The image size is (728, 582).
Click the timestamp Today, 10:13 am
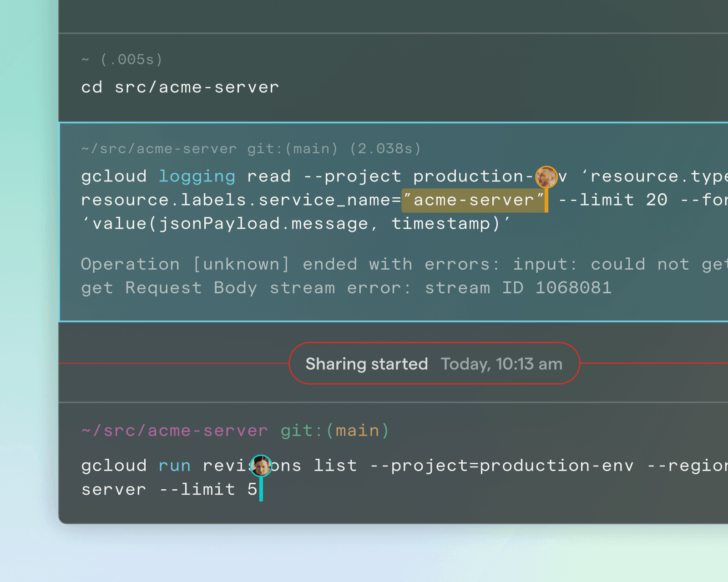click(x=502, y=364)
